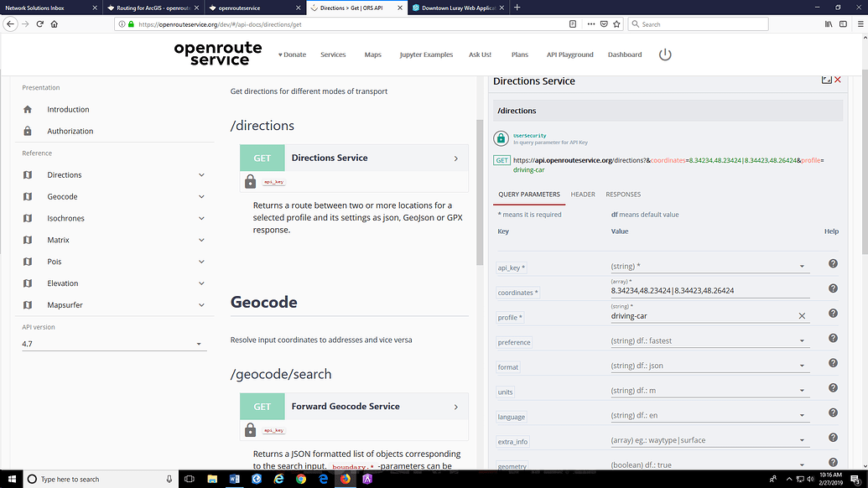Open the Authorization sidebar link
The image size is (868, 488).
tap(70, 131)
